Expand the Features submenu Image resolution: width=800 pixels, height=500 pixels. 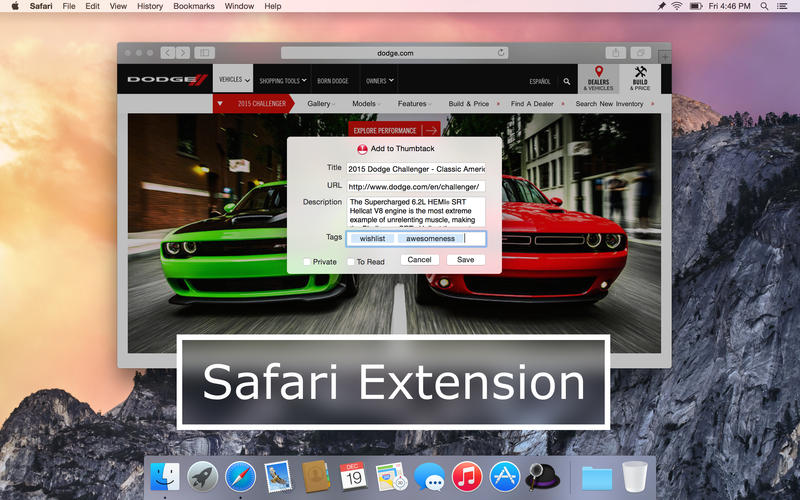pos(414,104)
